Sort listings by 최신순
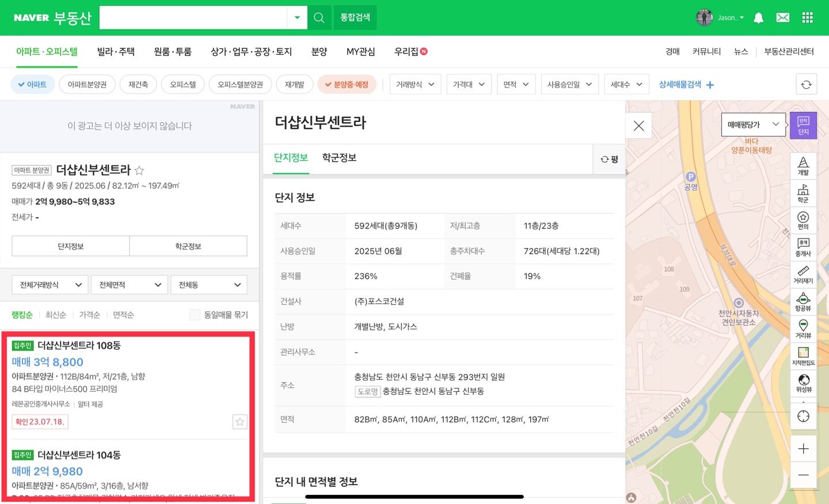The image size is (829, 504). pyautogui.click(x=56, y=315)
